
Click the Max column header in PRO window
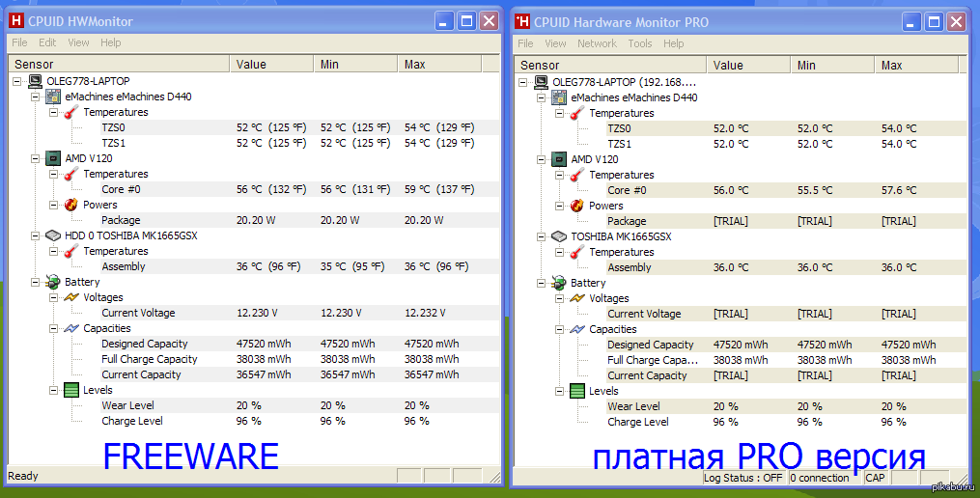click(x=916, y=65)
